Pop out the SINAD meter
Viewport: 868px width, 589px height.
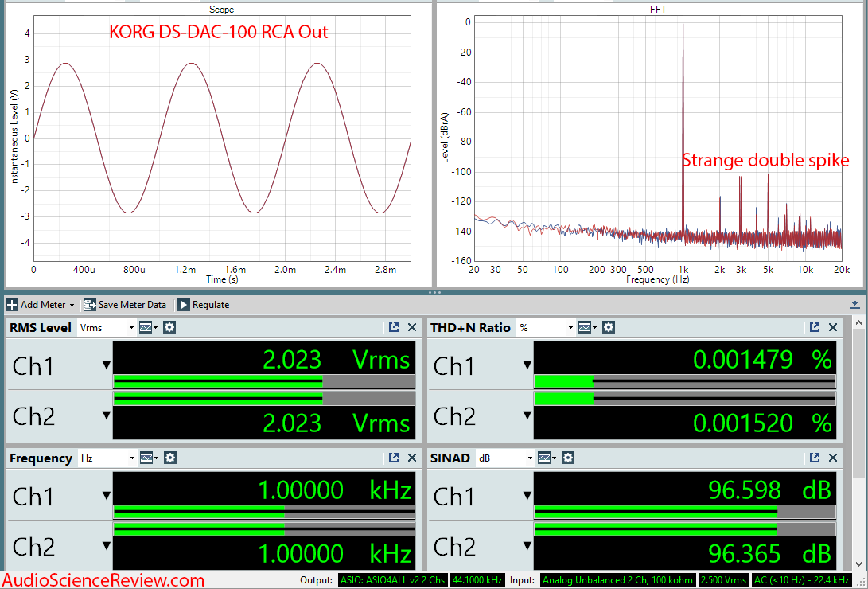[815, 458]
